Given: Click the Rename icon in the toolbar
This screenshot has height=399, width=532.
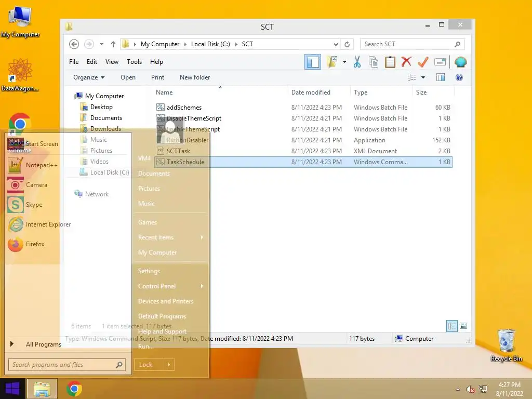Looking at the screenshot, I should point(440,62).
